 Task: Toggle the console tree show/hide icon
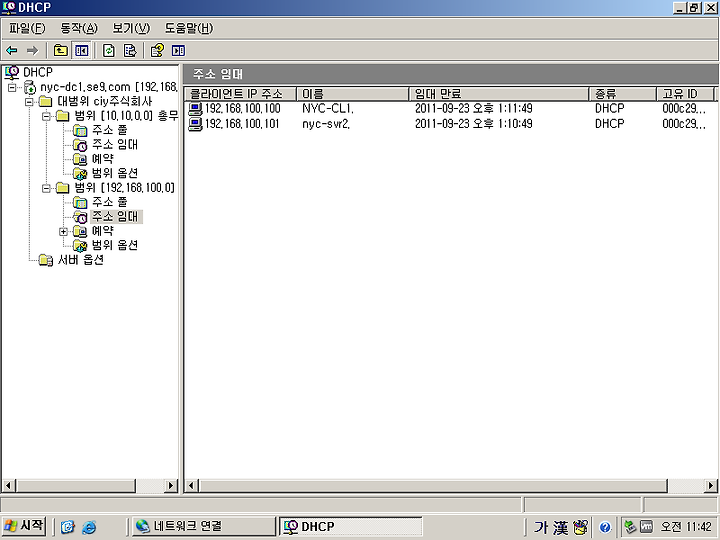[x=82, y=51]
